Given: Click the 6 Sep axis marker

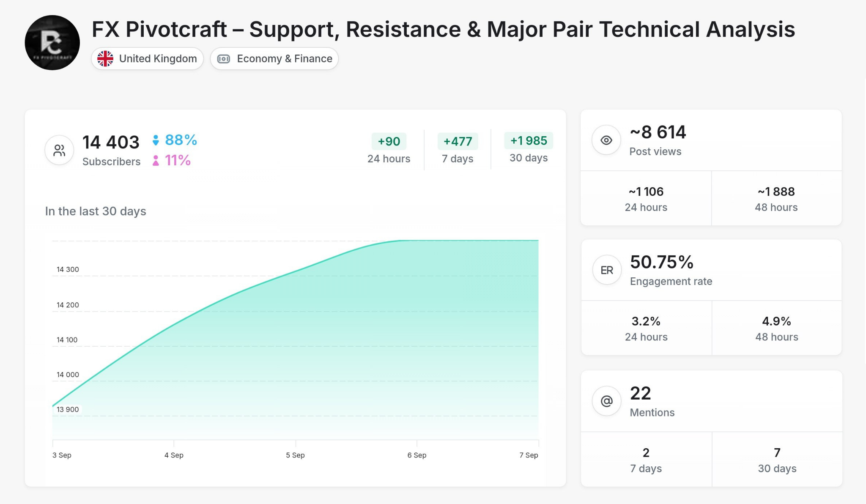Looking at the screenshot, I should coord(417,455).
